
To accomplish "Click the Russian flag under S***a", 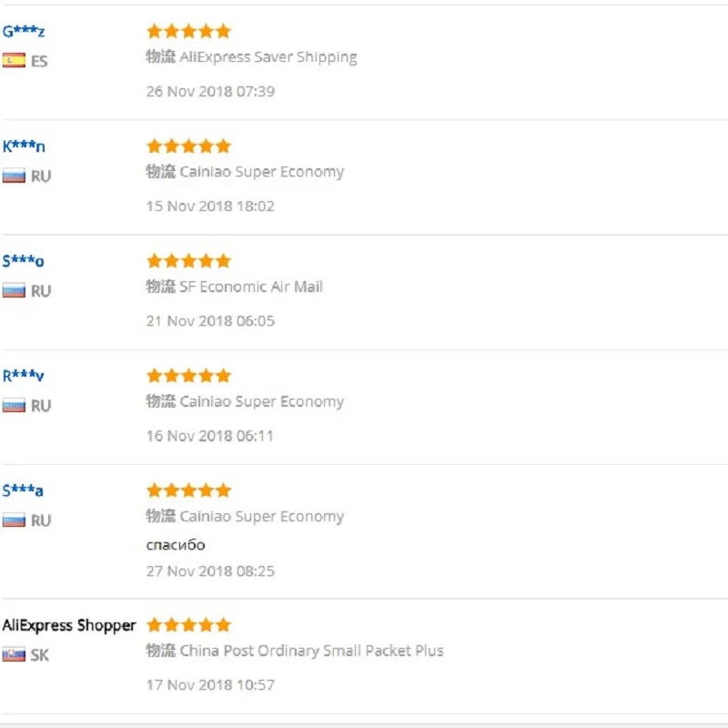I will (x=14, y=521).
